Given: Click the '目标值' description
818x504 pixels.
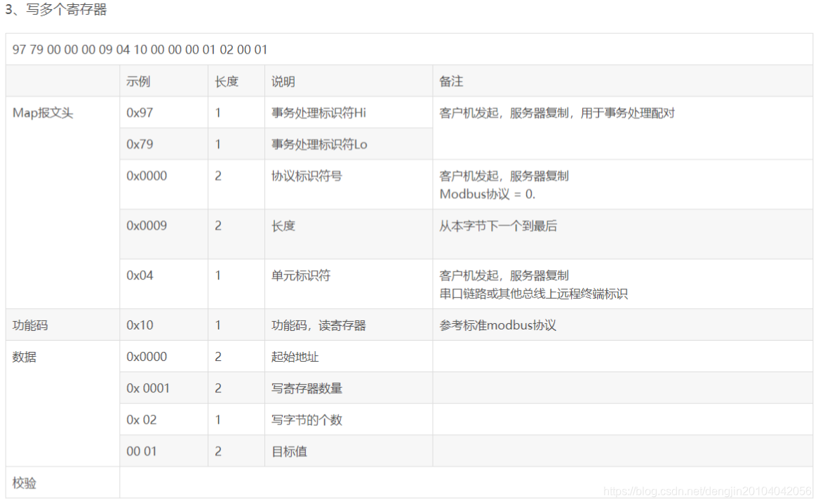Looking at the screenshot, I should click(290, 451).
